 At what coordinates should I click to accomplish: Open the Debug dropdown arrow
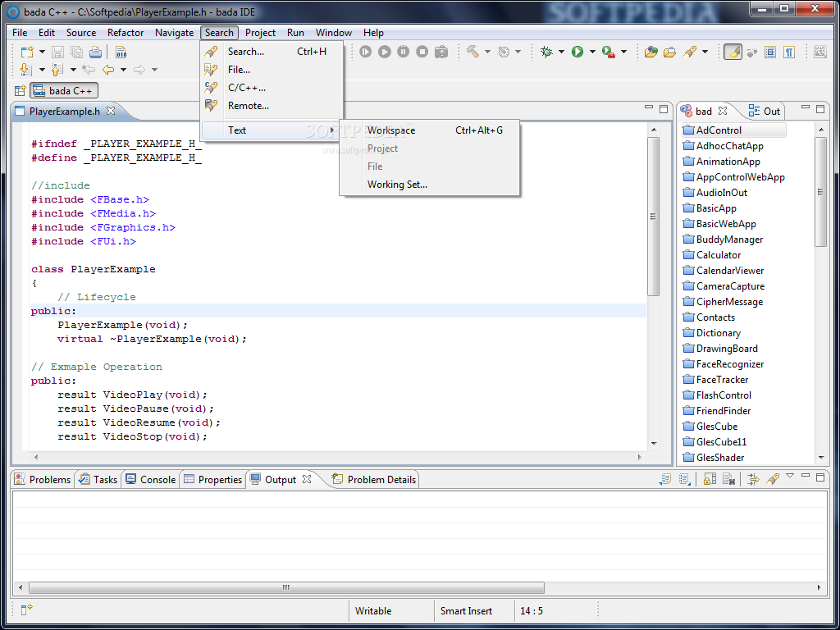(561, 52)
